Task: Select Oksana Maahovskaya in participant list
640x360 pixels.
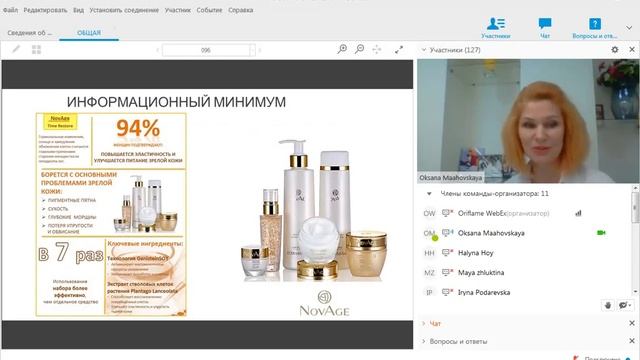Action: point(525,233)
